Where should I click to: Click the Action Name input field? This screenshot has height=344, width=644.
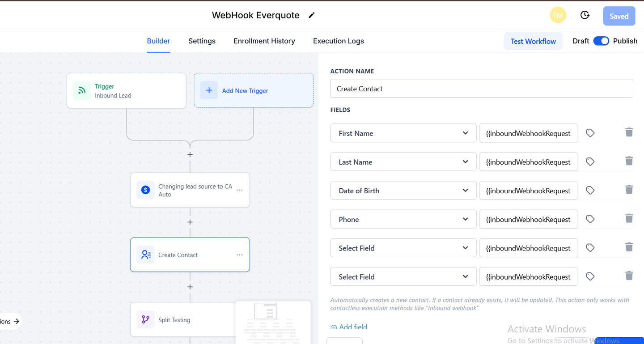click(x=481, y=89)
